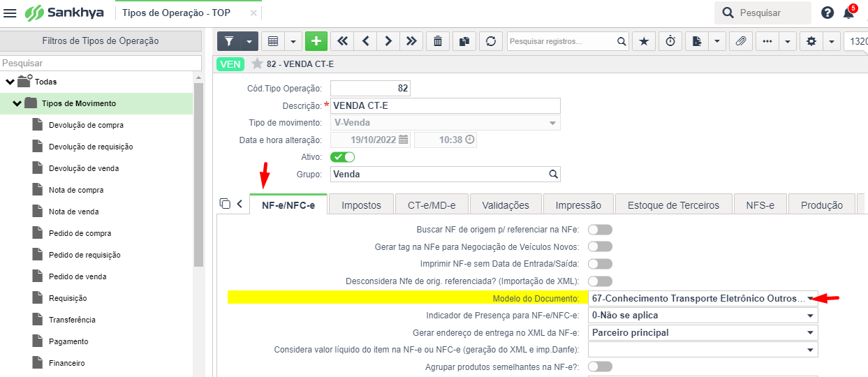The image size is (868, 377).
Task: Add a new record with green plus
Action: point(316,41)
